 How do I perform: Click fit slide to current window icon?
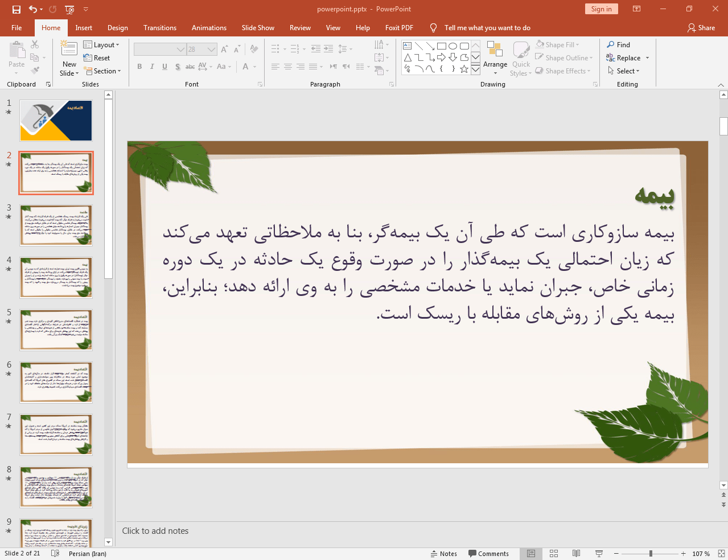point(721,554)
